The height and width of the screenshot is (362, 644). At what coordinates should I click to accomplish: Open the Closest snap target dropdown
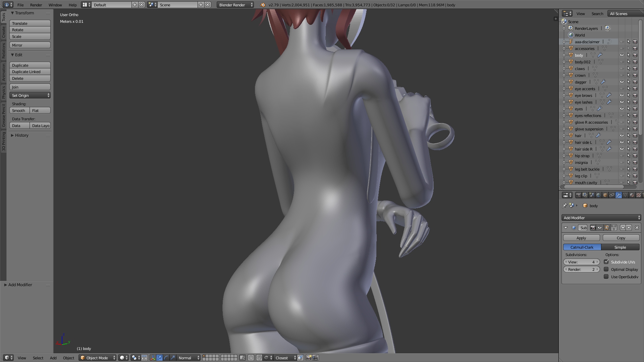[x=285, y=358]
